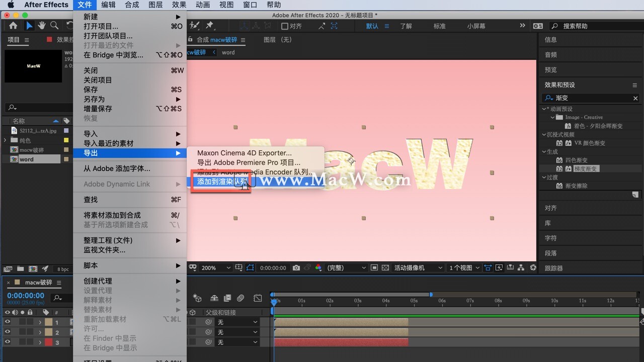Click the 8 bpc color depth button

[x=63, y=269]
